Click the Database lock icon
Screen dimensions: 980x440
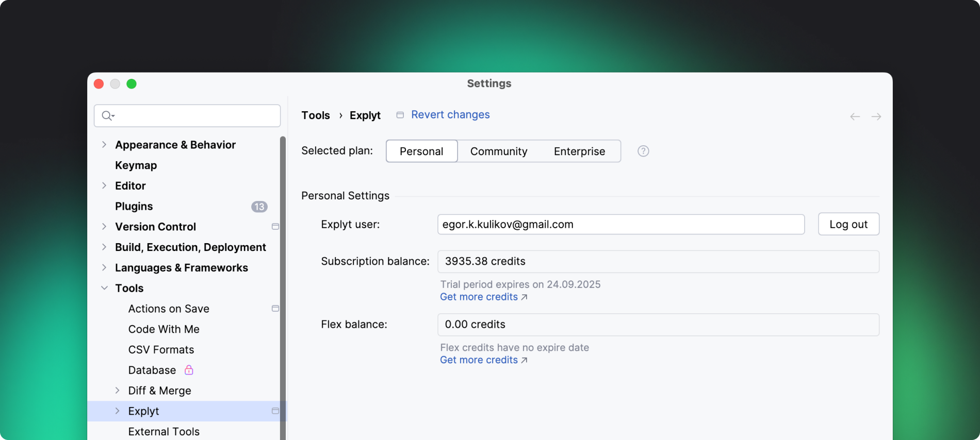coord(189,370)
